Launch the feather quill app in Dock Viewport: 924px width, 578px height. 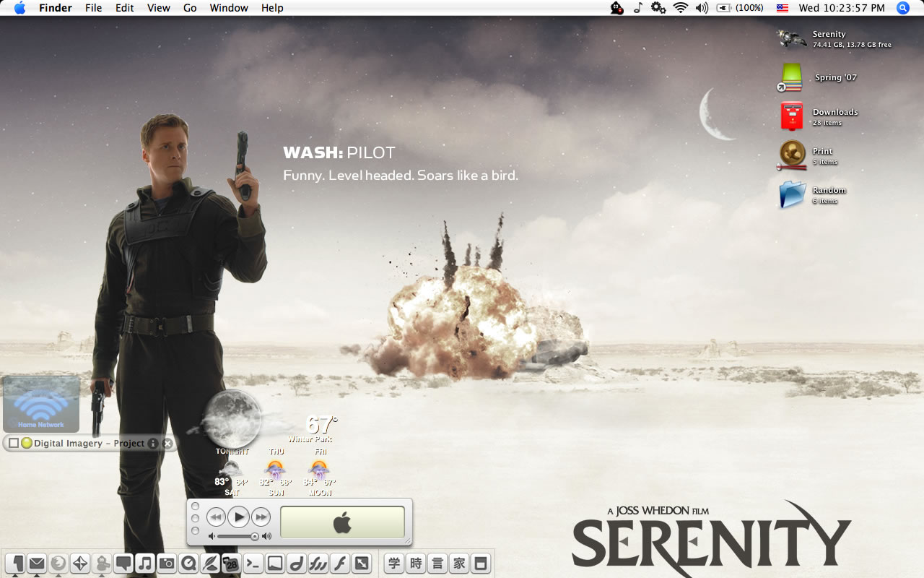tap(210, 564)
